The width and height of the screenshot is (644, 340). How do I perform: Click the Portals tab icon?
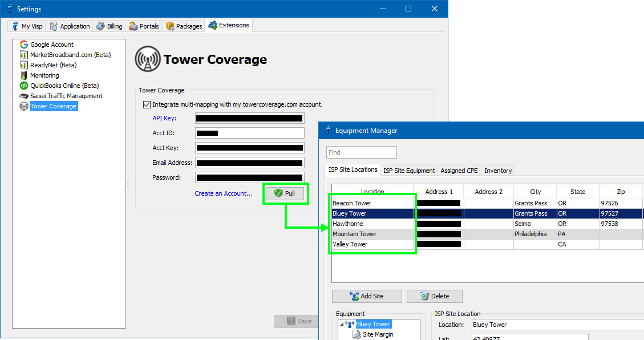pyautogui.click(x=133, y=26)
